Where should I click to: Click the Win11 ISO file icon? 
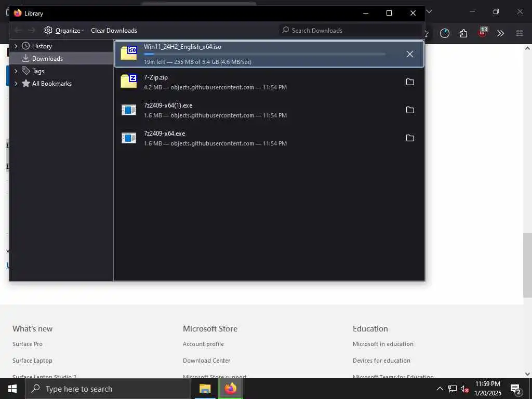(129, 54)
